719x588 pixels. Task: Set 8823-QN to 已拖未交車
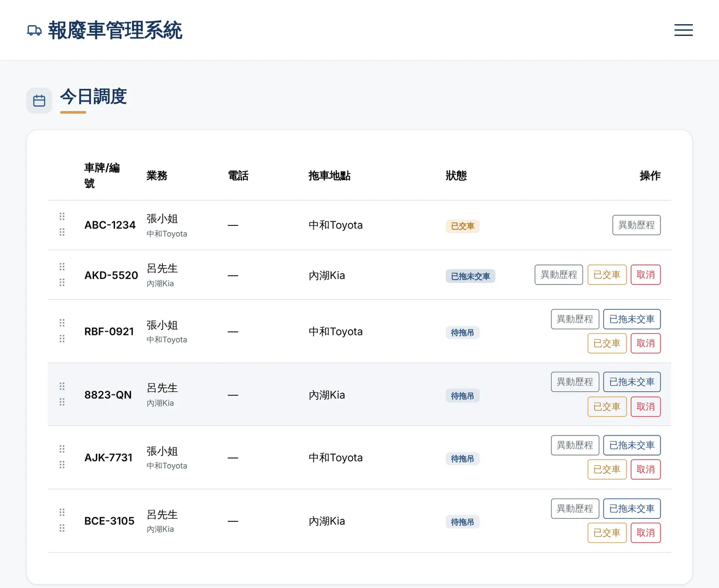tap(632, 382)
